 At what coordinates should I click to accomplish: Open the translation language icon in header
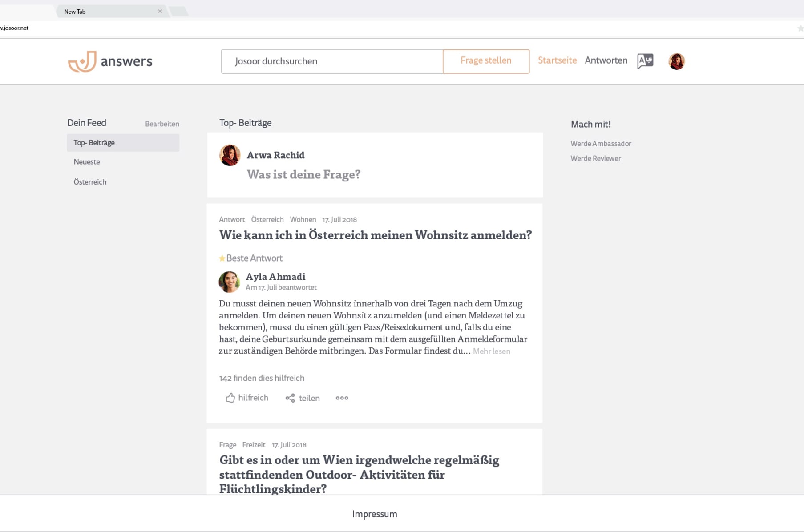(x=645, y=60)
